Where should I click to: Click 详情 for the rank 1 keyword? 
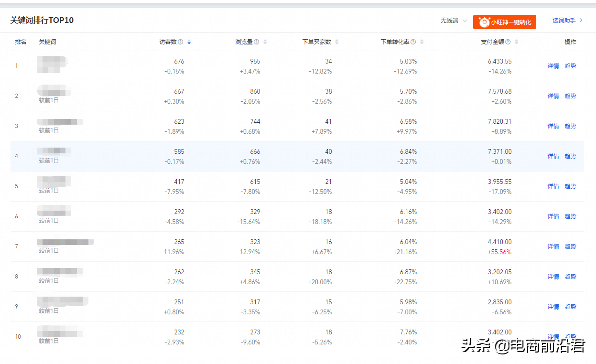tap(553, 65)
